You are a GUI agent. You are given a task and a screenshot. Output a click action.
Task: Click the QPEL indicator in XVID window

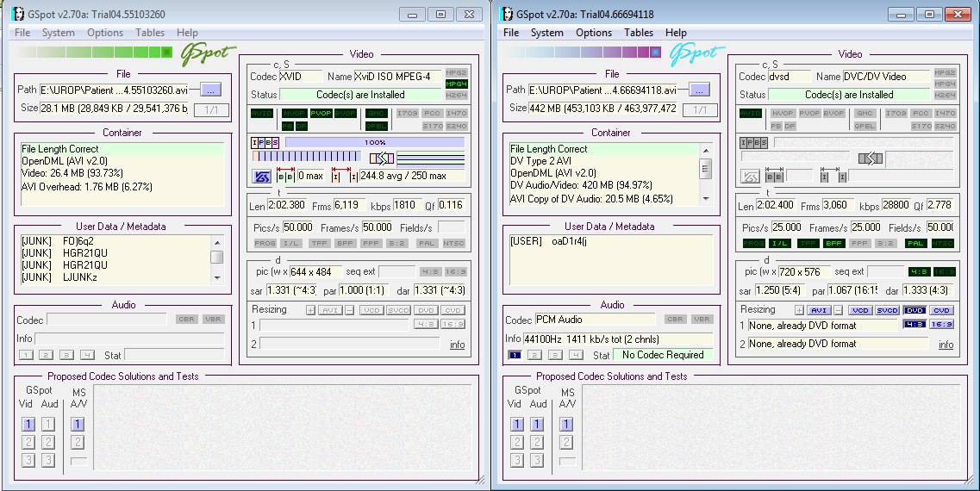pos(377,126)
